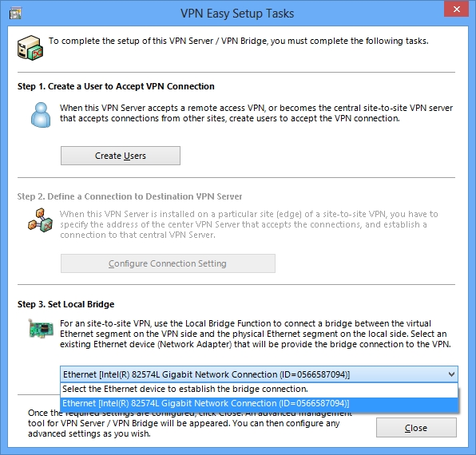The width and height of the screenshot is (476, 455).
Task: Click the VPN server box icon
Action: [30, 48]
